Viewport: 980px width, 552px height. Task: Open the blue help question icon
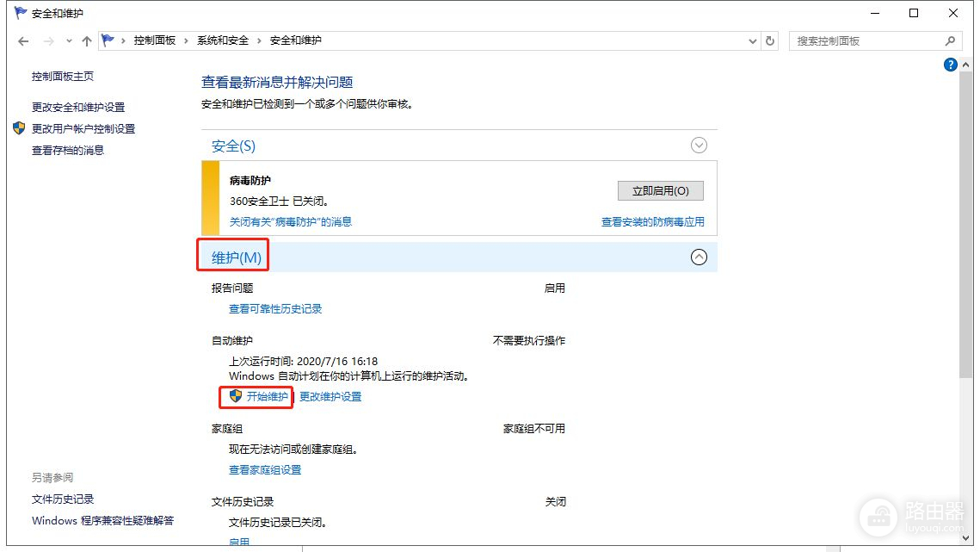950,65
